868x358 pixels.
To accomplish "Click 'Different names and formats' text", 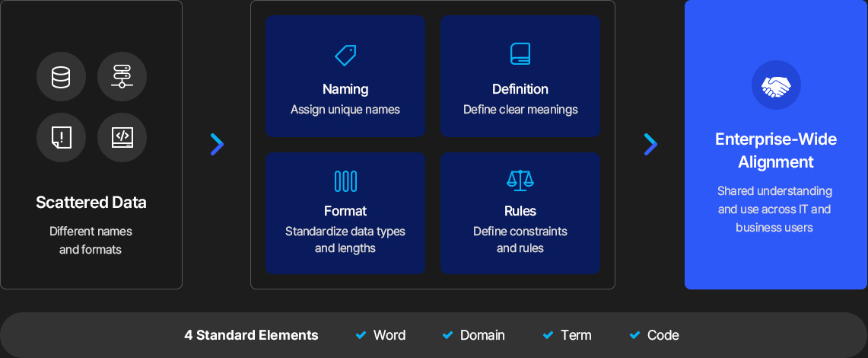I will coord(91,241).
